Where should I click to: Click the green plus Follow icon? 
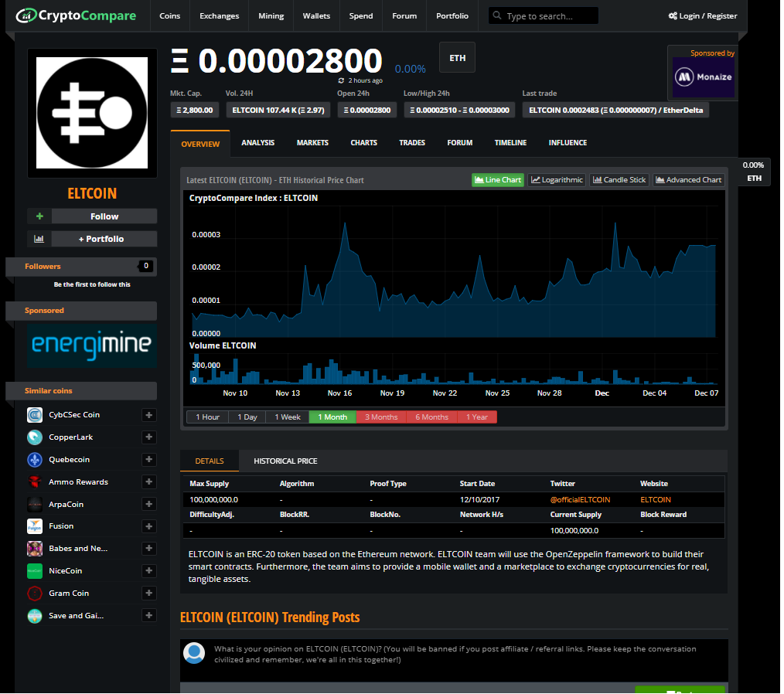[39, 216]
